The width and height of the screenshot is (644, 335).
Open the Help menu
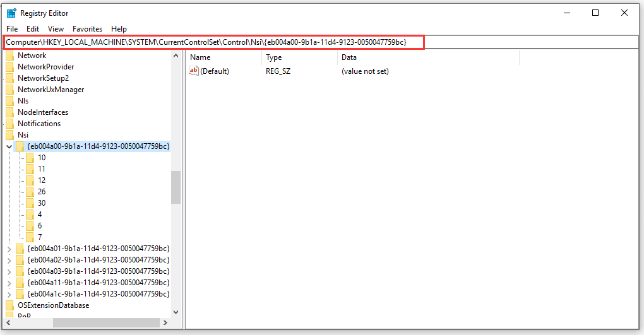coord(119,29)
